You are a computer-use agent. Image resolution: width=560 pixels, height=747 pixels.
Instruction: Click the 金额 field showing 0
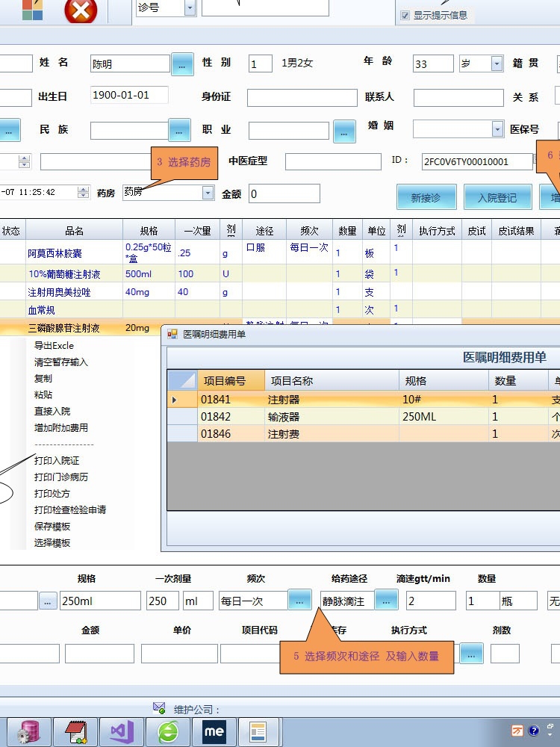pyautogui.click(x=284, y=193)
